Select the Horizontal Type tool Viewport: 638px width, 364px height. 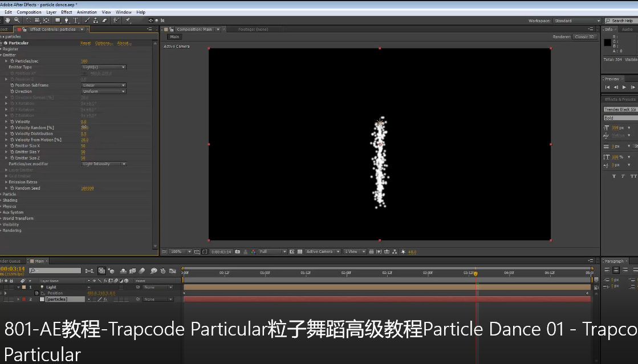(76, 21)
